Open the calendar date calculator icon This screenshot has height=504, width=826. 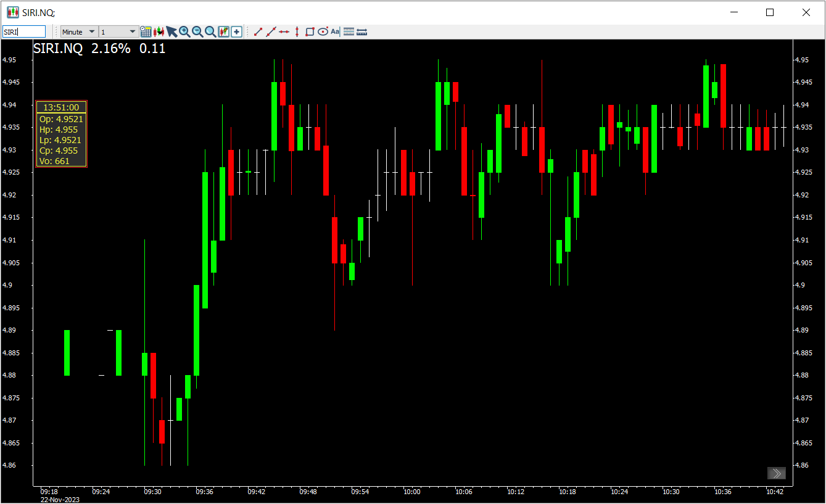(x=146, y=31)
